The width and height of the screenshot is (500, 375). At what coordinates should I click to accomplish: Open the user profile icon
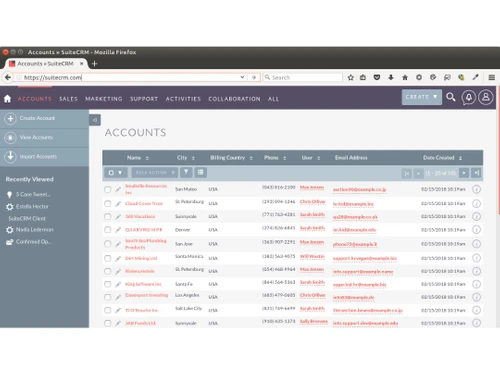coord(486,97)
